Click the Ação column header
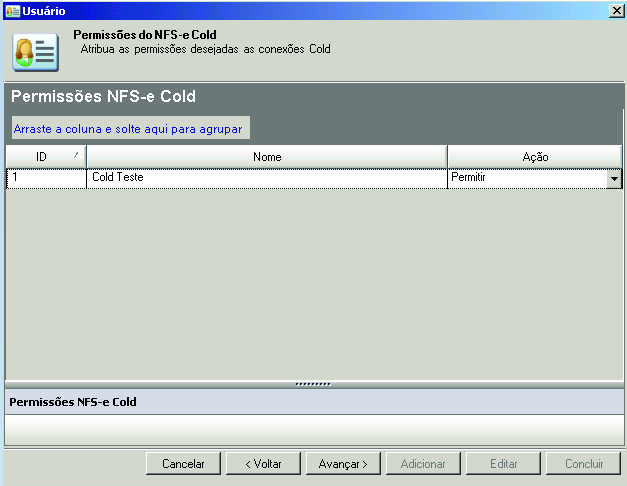Viewport: 627px width, 486px height. click(x=535, y=157)
